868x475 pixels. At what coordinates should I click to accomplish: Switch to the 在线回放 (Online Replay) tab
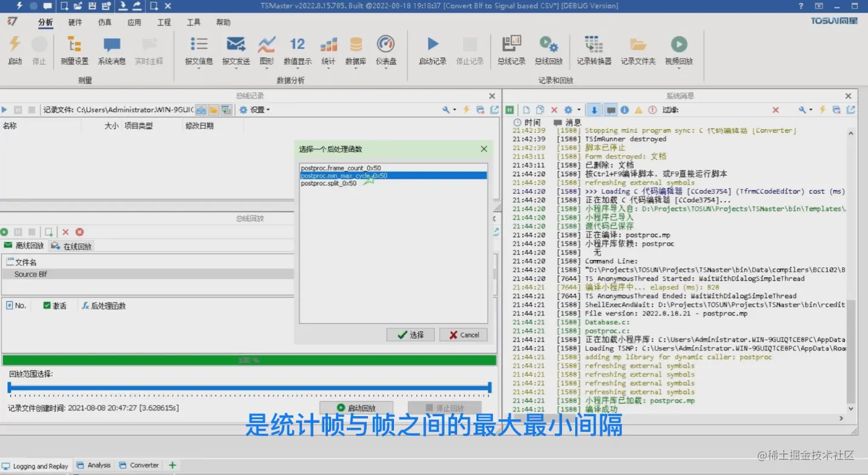pyautogui.click(x=72, y=246)
